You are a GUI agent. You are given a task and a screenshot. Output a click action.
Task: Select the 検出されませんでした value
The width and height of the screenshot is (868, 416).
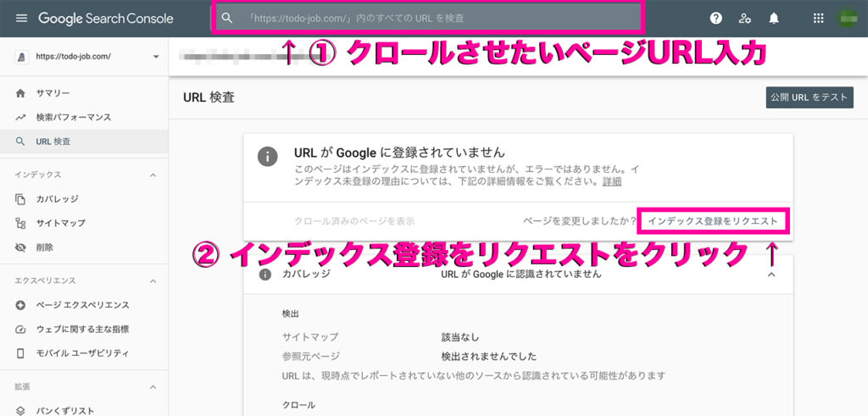(489, 356)
